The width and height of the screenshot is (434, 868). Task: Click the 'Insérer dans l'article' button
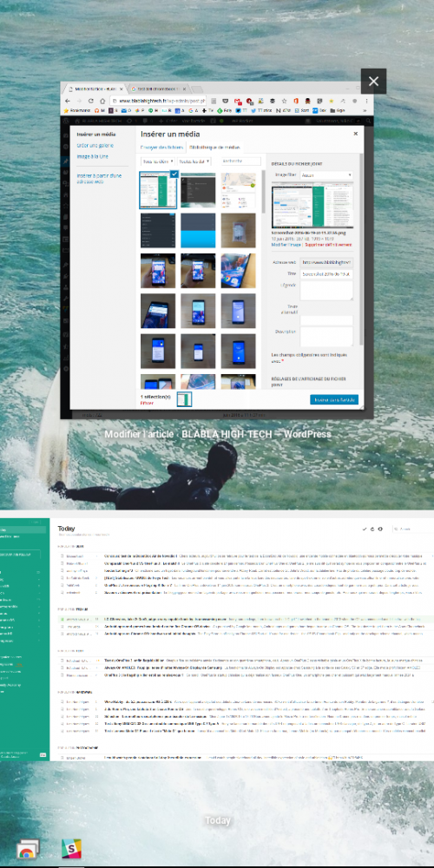tap(334, 399)
